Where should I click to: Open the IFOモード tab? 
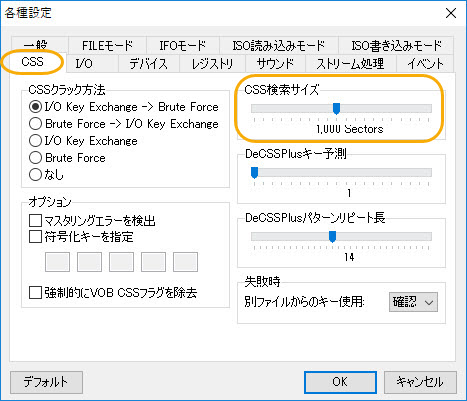pyautogui.click(x=183, y=45)
